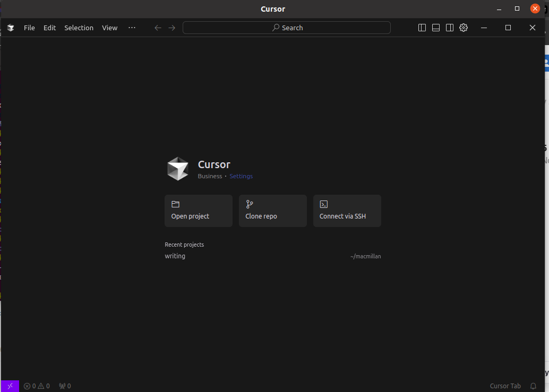
Task: Click the 'Business' plan label
Action: click(210, 176)
